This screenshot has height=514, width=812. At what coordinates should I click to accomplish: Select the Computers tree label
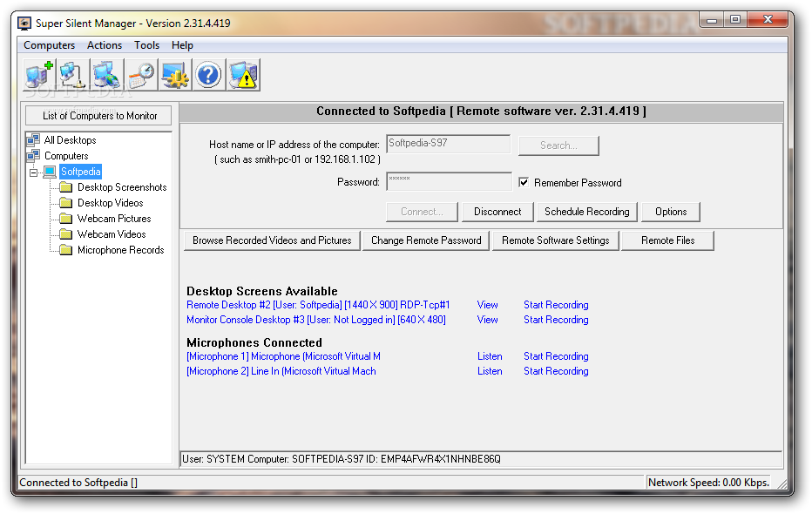(66, 155)
